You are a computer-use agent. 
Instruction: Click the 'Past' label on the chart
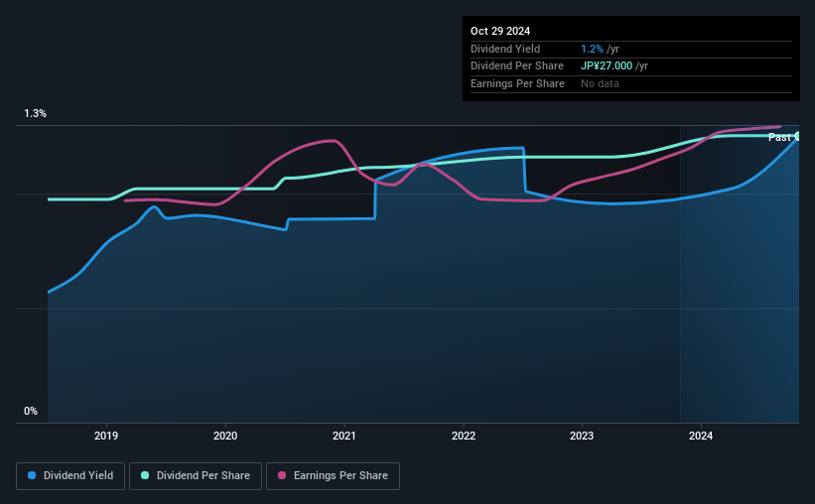779,137
